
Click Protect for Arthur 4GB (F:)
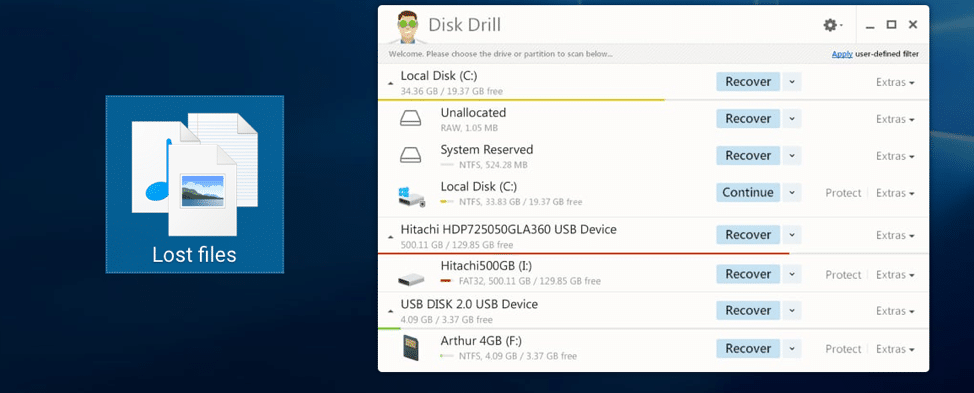pos(843,349)
